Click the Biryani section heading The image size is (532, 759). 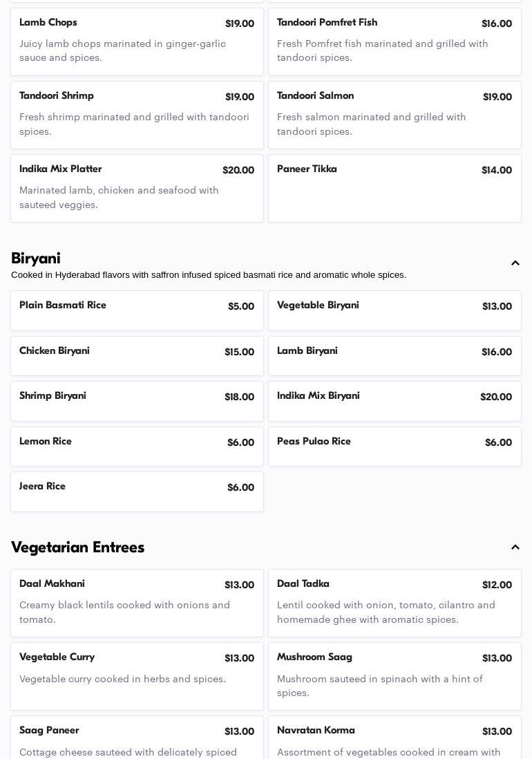[x=36, y=259]
